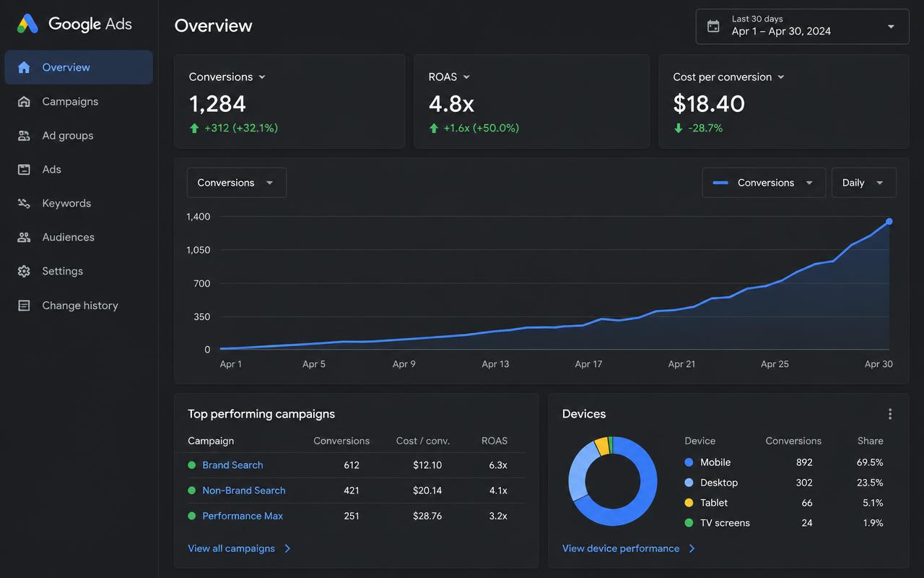This screenshot has height=578, width=924.
Task: Click the devices donut chart
Action: [x=613, y=481]
